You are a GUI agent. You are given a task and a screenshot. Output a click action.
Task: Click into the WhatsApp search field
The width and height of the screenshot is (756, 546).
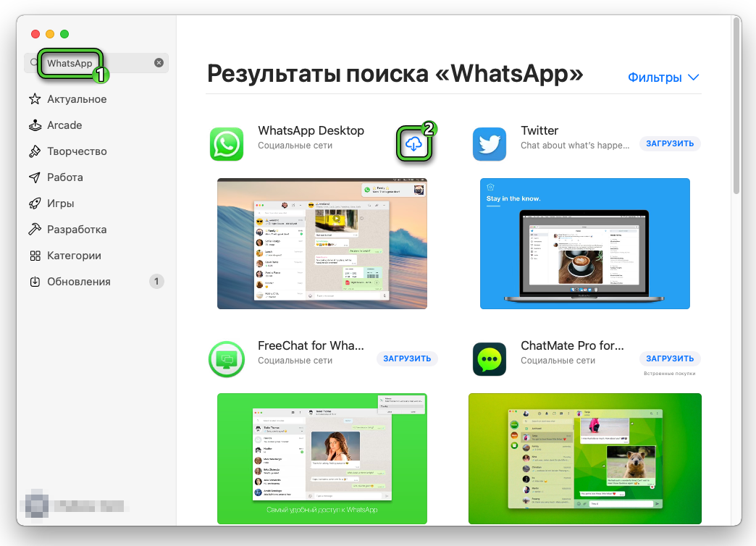(96, 63)
